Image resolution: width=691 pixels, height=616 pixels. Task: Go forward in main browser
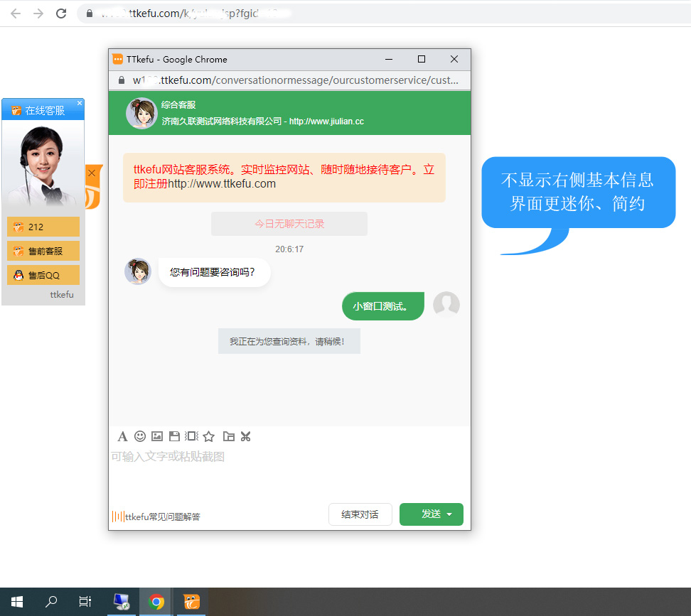point(39,13)
